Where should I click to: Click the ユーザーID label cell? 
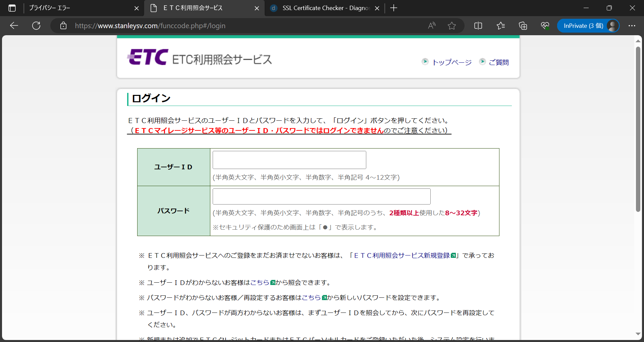point(174,167)
